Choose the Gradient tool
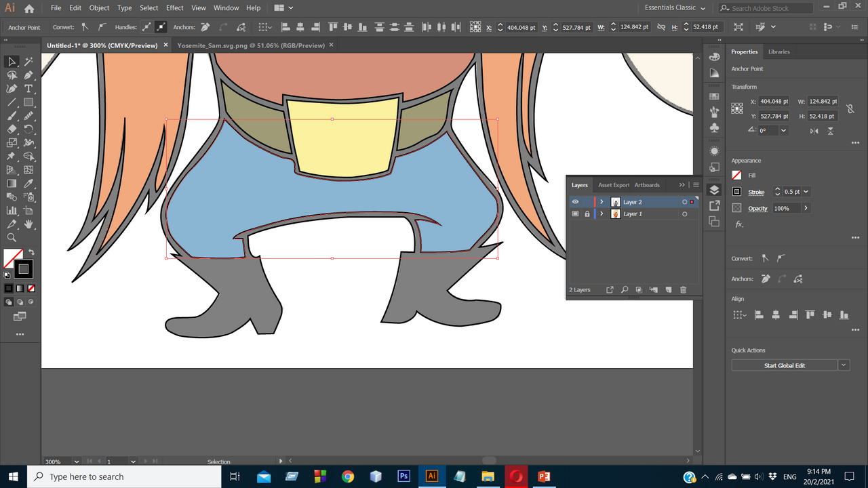This screenshot has width=868, height=488. tap(12, 184)
